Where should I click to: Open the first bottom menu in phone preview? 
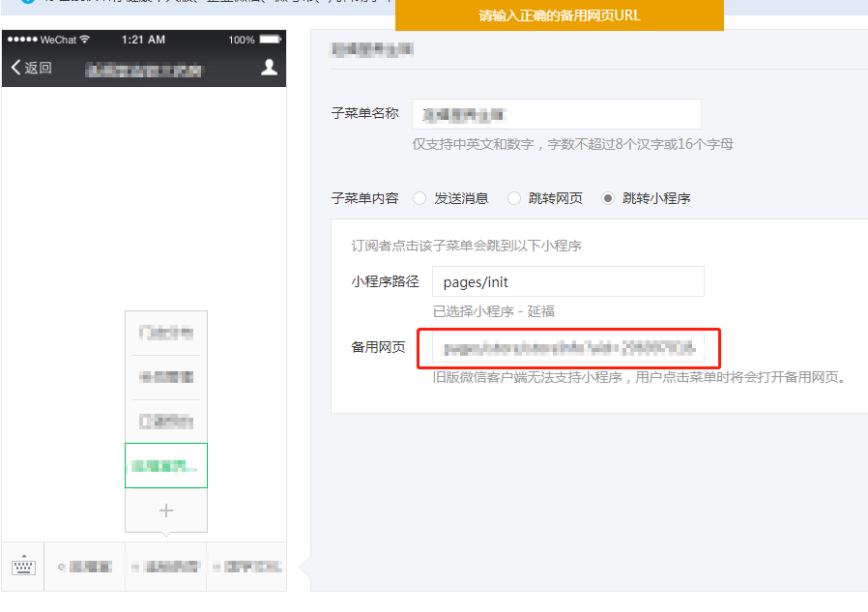(85, 567)
